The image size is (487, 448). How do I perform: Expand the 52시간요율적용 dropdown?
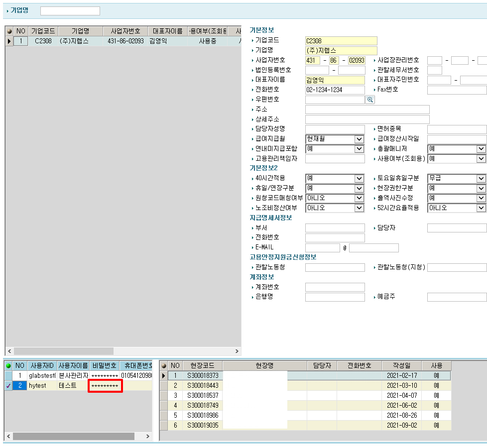pyautogui.click(x=481, y=208)
